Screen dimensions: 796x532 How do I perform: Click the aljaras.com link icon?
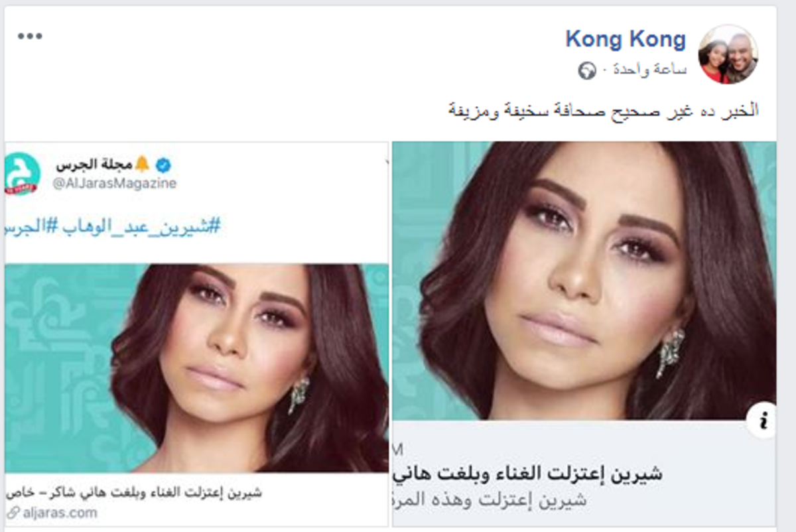pos(13,512)
